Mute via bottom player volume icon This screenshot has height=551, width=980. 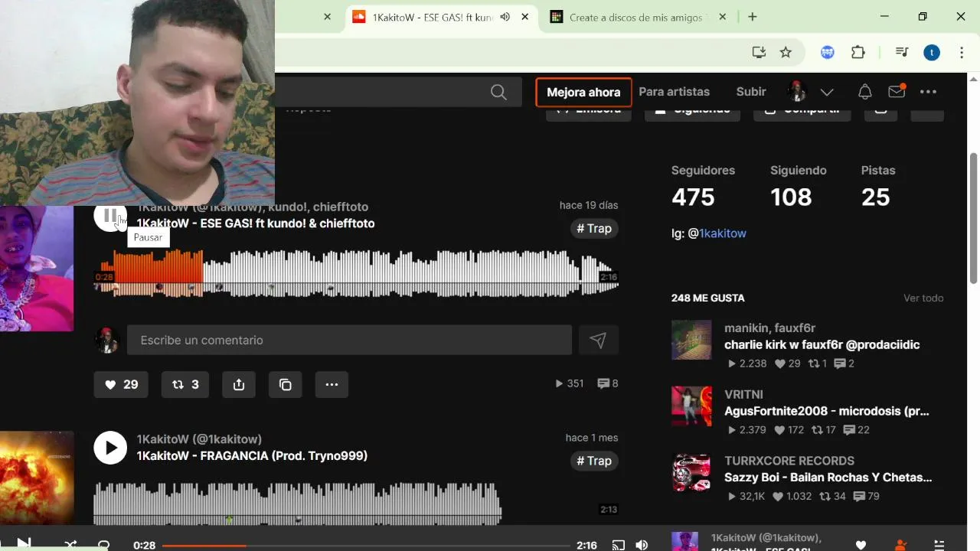642,545
